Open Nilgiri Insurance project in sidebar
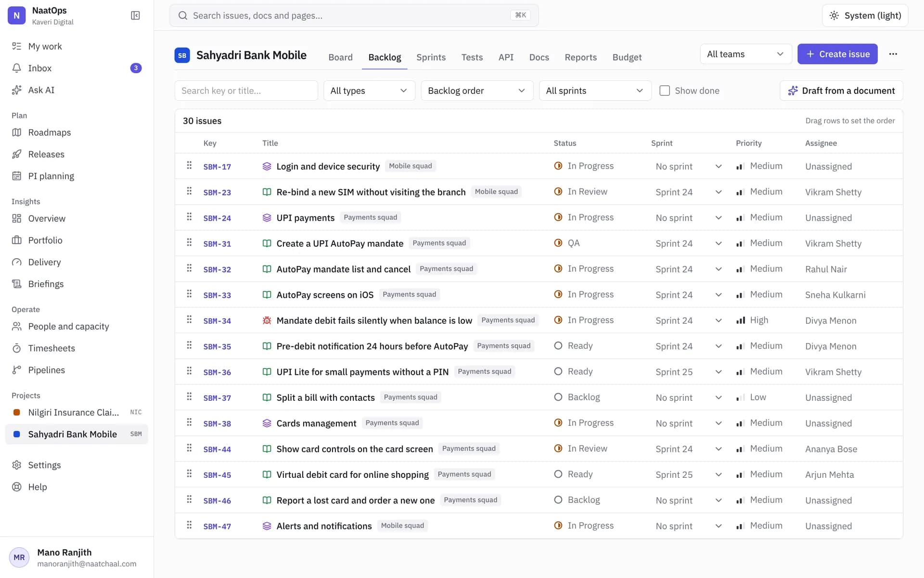This screenshot has height=578, width=924. pyautogui.click(x=77, y=412)
